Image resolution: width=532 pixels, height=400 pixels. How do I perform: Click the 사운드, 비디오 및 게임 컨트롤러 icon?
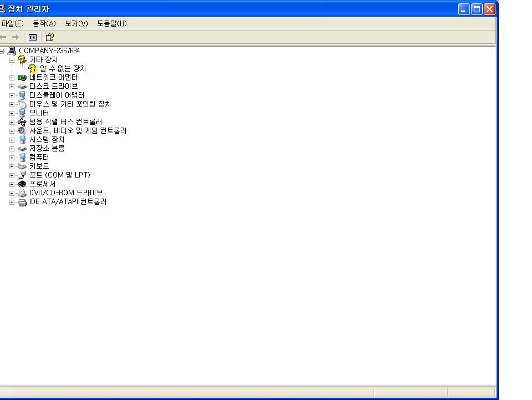tap(22, 131)
